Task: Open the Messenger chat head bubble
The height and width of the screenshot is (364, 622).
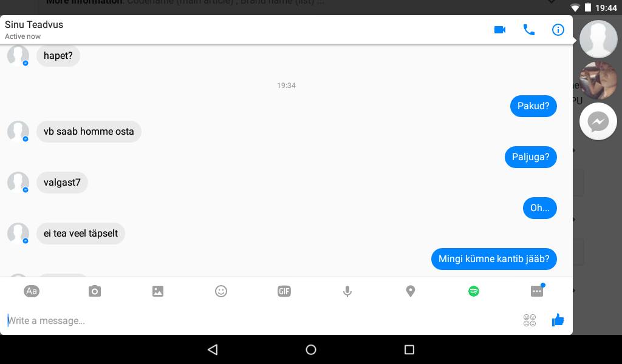Action: (598, 121)
